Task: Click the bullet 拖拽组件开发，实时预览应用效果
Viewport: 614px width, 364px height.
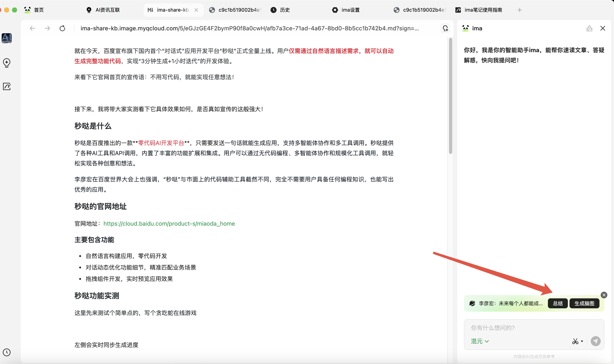Action: point(129,279)
